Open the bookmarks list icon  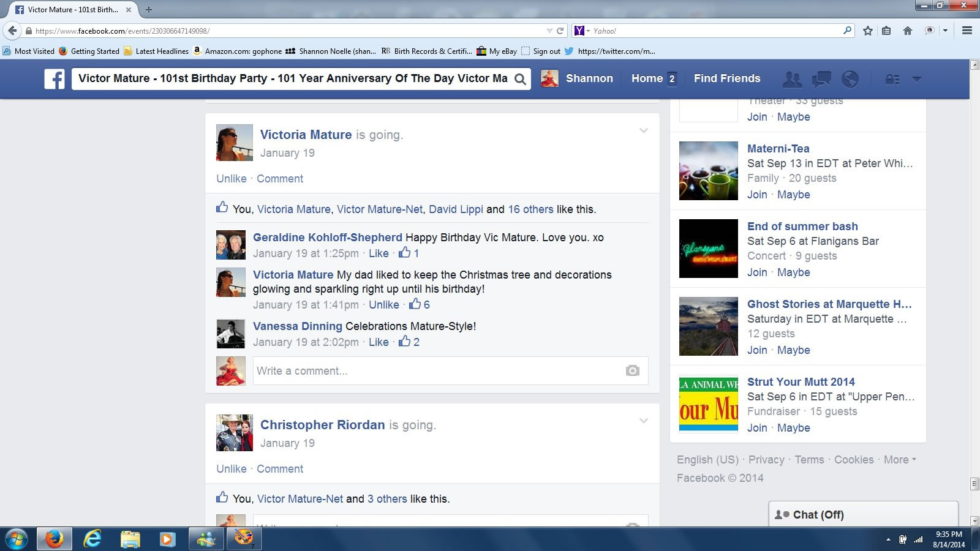pos(886,31)
